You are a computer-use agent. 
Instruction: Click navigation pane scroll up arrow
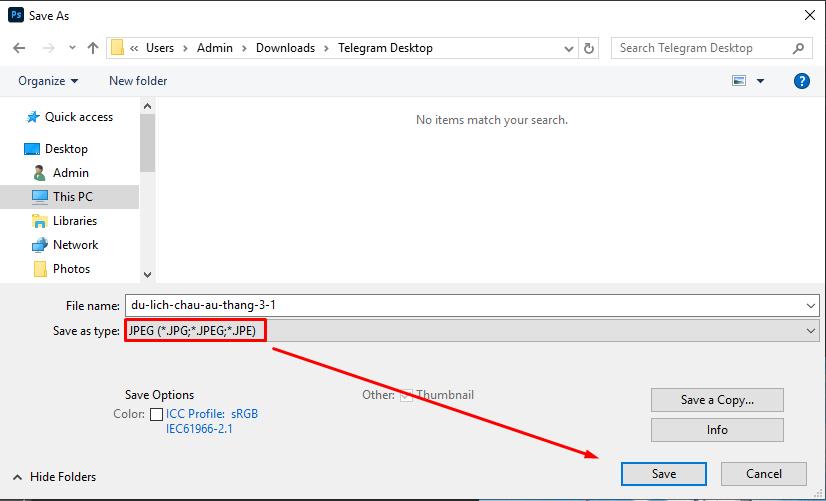coord(148,106)
